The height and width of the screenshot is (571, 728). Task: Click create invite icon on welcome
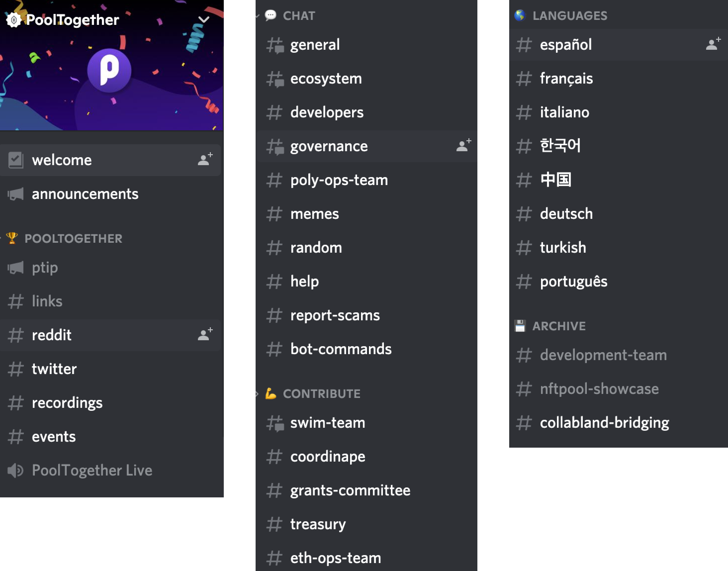point(205,159)
